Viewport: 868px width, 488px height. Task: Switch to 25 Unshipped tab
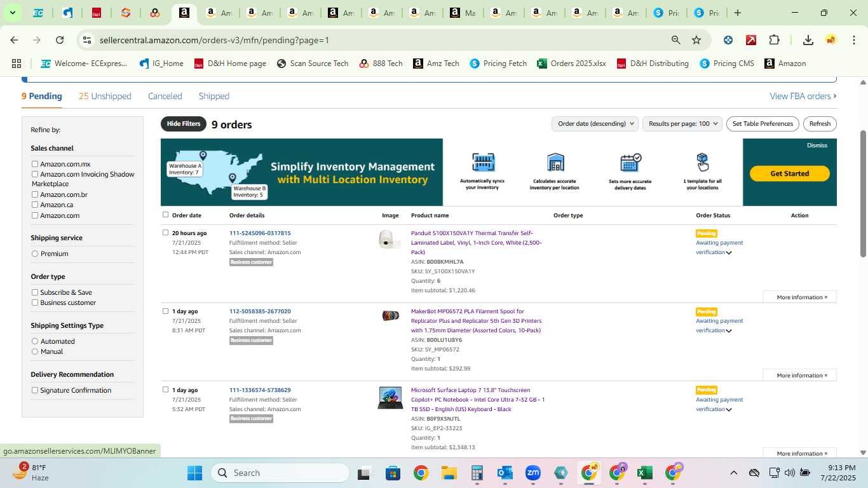click(x=105, y=96)
